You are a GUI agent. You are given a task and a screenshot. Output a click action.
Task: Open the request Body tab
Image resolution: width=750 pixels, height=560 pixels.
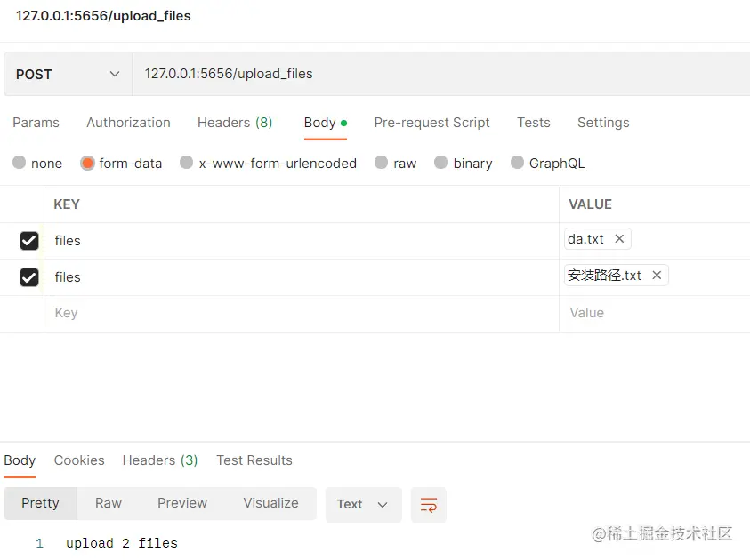[x=326, y=123]
